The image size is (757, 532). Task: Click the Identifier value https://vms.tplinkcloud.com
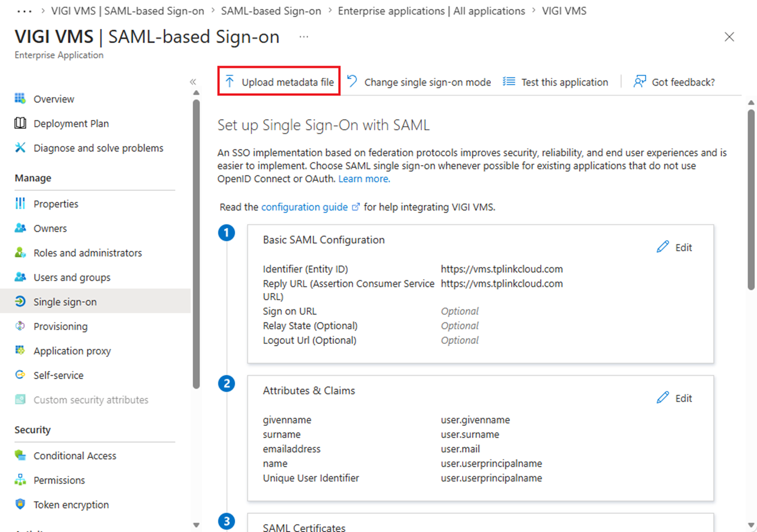(502, 269)
